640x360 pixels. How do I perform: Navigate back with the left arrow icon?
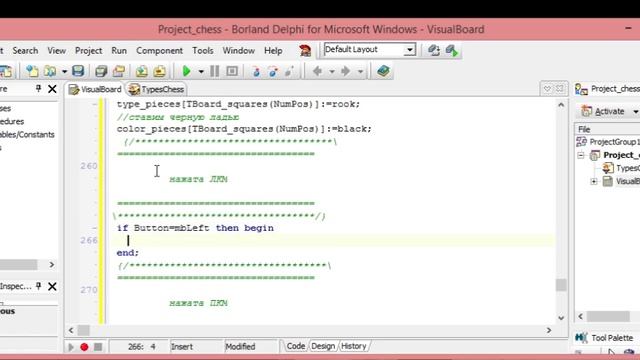317,71
